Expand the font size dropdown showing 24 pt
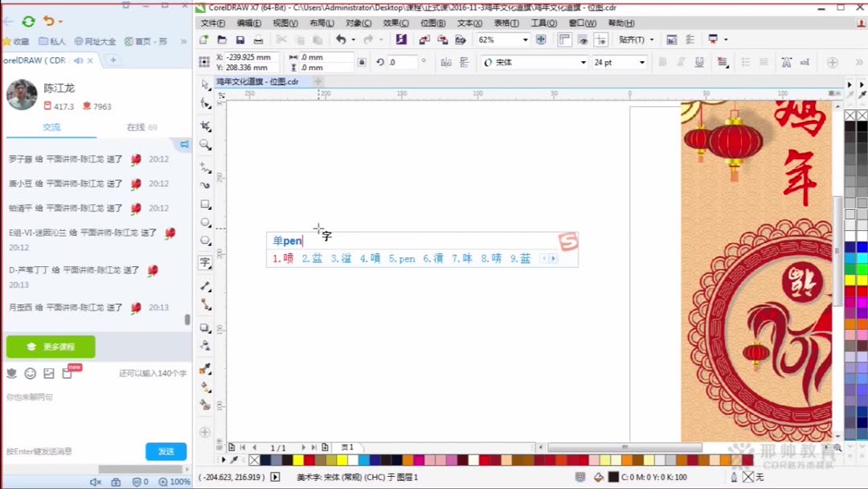This screenshot has width=868, height=489. [x=643, y=61]
